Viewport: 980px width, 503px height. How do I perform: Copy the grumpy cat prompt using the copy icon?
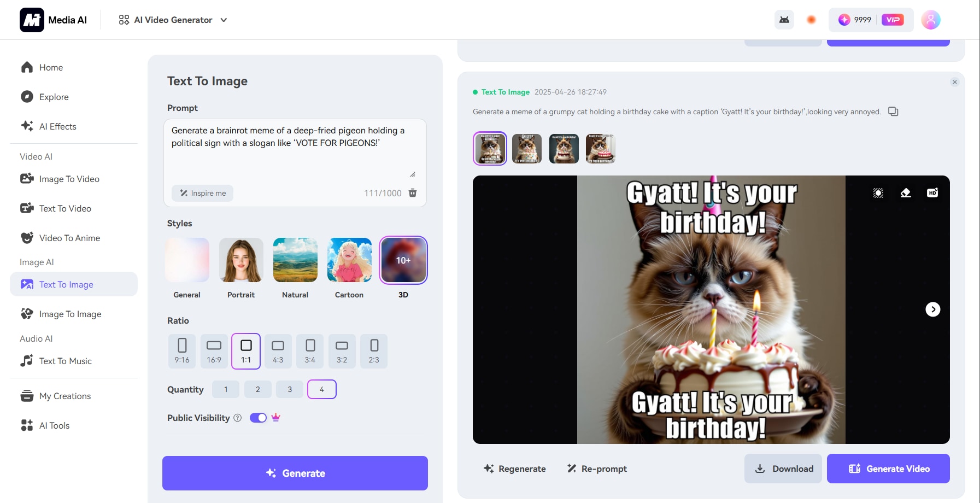[x=893, y=112]
